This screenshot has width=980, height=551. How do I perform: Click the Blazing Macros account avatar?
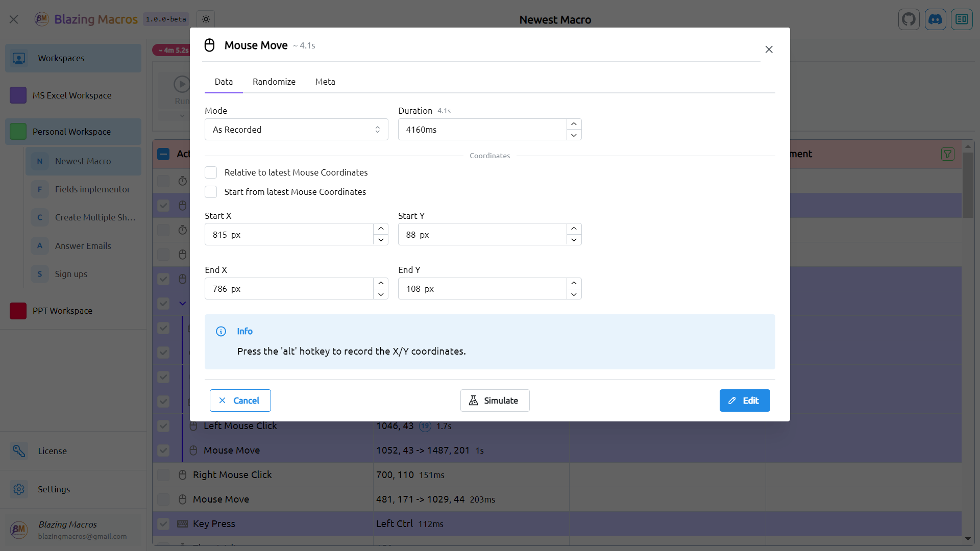[19, 530]
